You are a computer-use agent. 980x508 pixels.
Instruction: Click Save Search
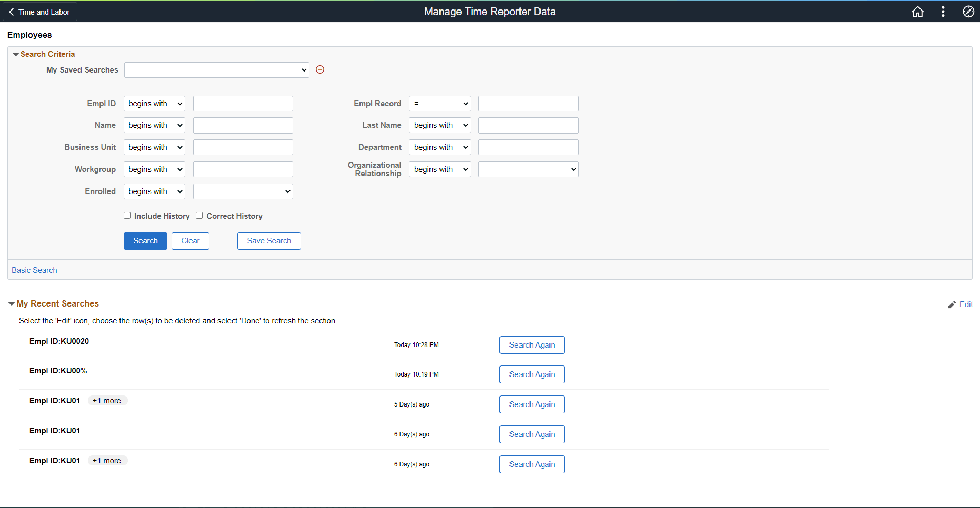click(x=269, y=241)
